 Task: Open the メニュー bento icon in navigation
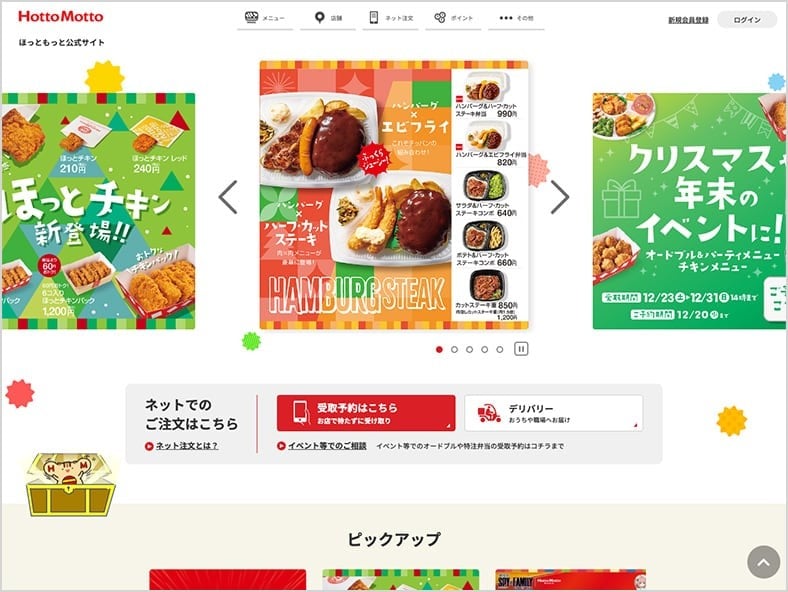click(251, 18)
